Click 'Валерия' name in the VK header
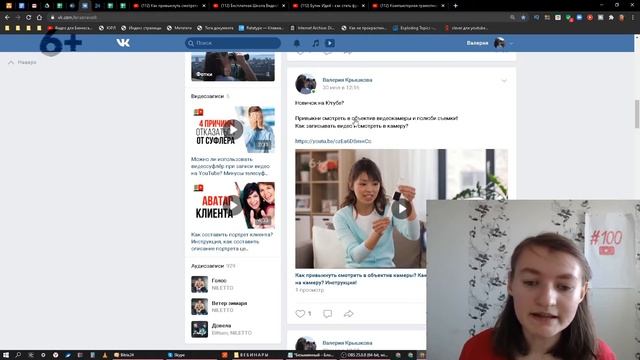640x360 pixels. pyautogui.click(x=477, y=43)
